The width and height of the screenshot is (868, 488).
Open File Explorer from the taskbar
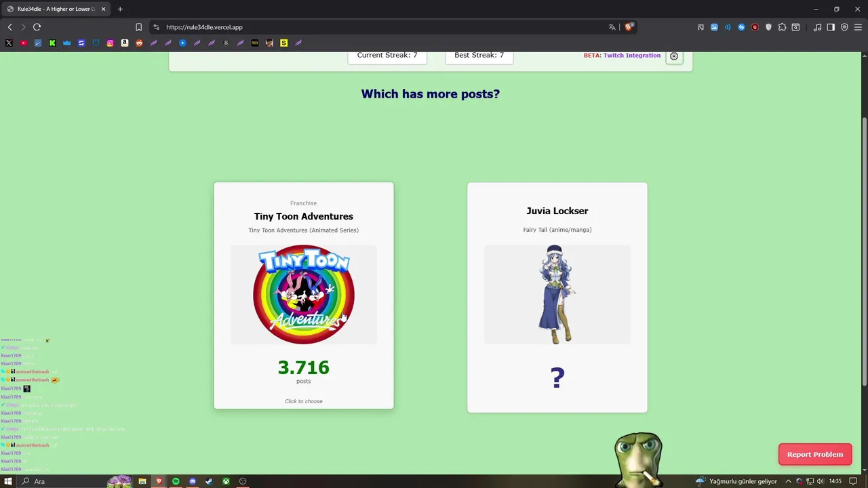[x=142, y=481]
